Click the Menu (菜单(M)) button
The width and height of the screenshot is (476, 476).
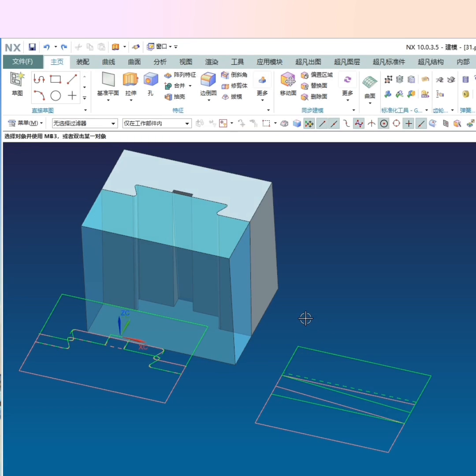coord(26,123)
